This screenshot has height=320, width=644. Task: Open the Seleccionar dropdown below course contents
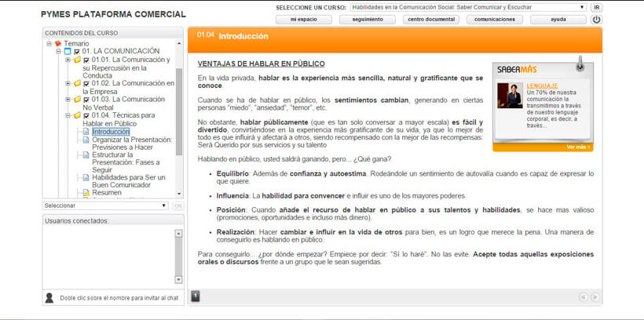[x=105, y=205]
